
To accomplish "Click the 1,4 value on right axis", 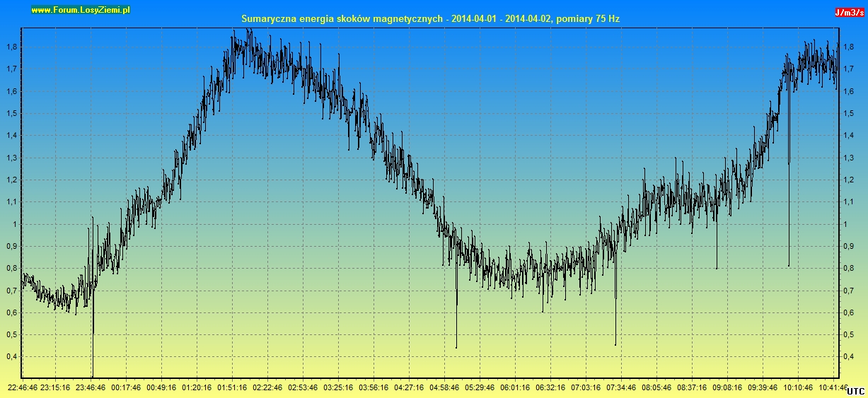I will (x=848, y=135).
